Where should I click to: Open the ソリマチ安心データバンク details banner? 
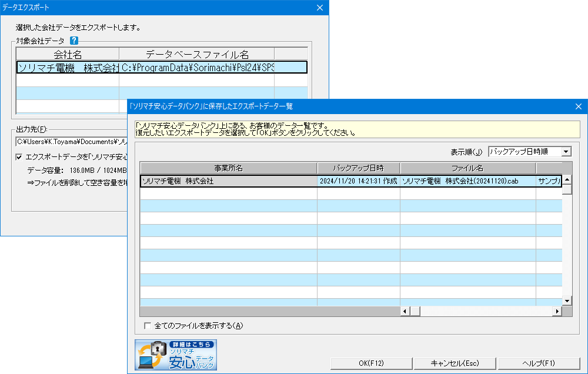click(176, 355)
